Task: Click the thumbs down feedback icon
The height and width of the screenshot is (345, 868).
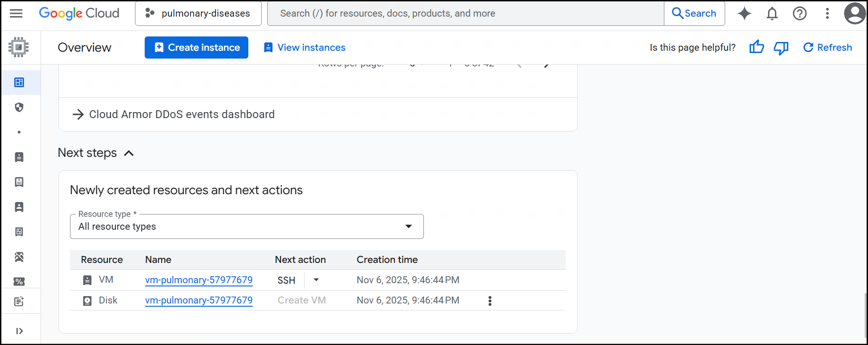Action: [781, 48]
